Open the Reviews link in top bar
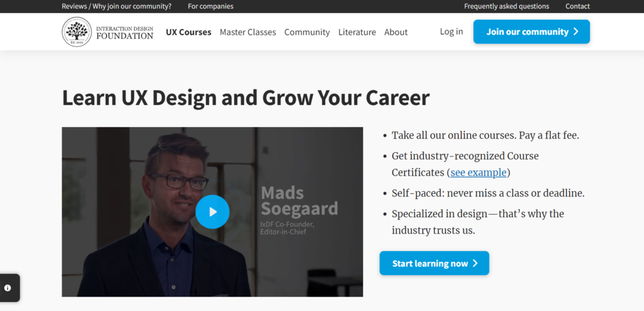Viewport: 644px width, 311px height. tap(75, 6)
